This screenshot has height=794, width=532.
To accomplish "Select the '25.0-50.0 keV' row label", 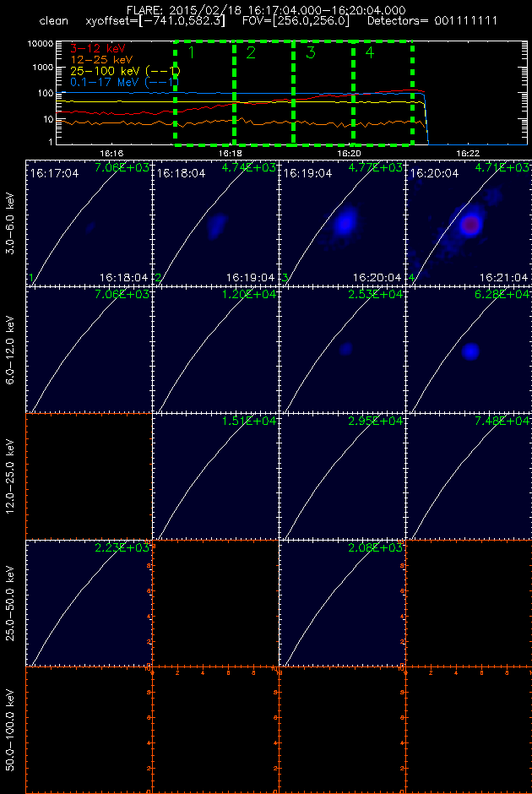I will pyautogui.click(x=11, y=604).
